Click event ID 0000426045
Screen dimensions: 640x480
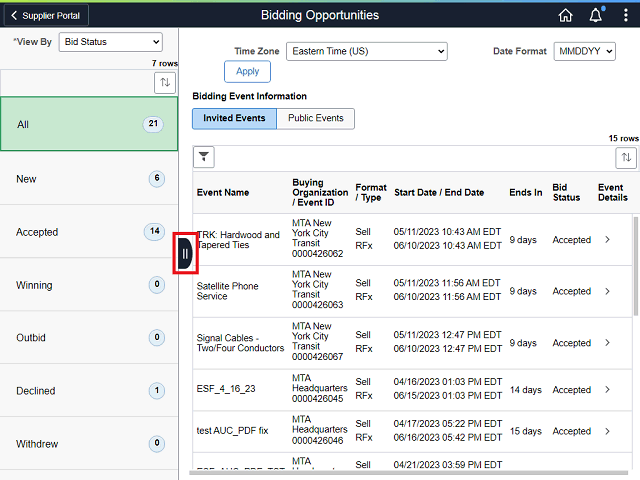coord(318,399)
